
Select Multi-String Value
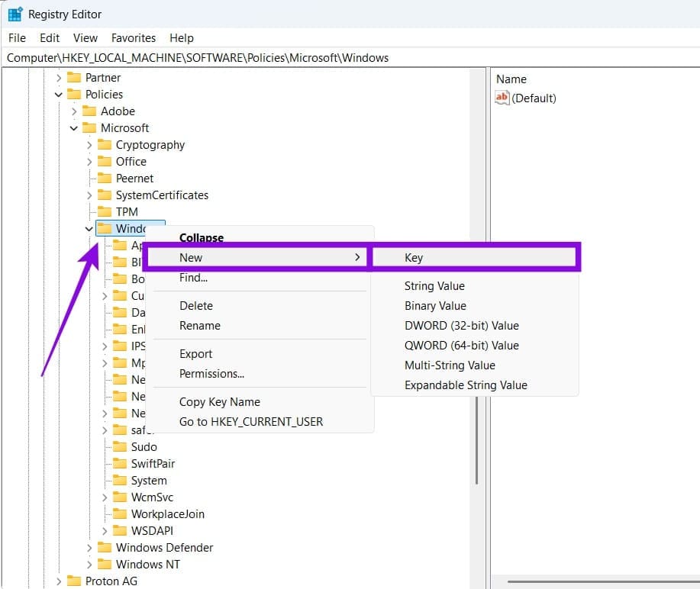coord(450,365)
